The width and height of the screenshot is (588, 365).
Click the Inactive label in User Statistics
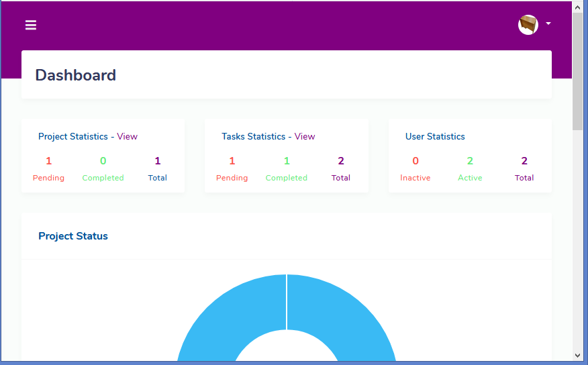pos(415,178)
